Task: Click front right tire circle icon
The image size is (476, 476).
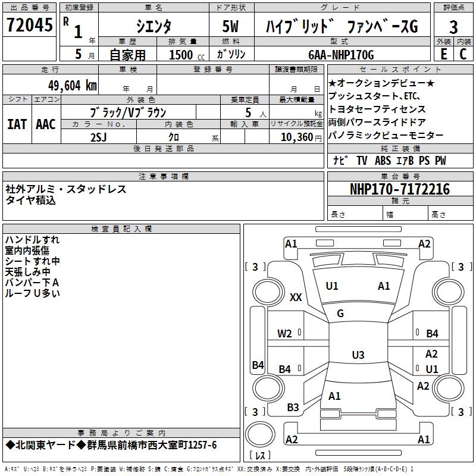Action: (449, 293)
